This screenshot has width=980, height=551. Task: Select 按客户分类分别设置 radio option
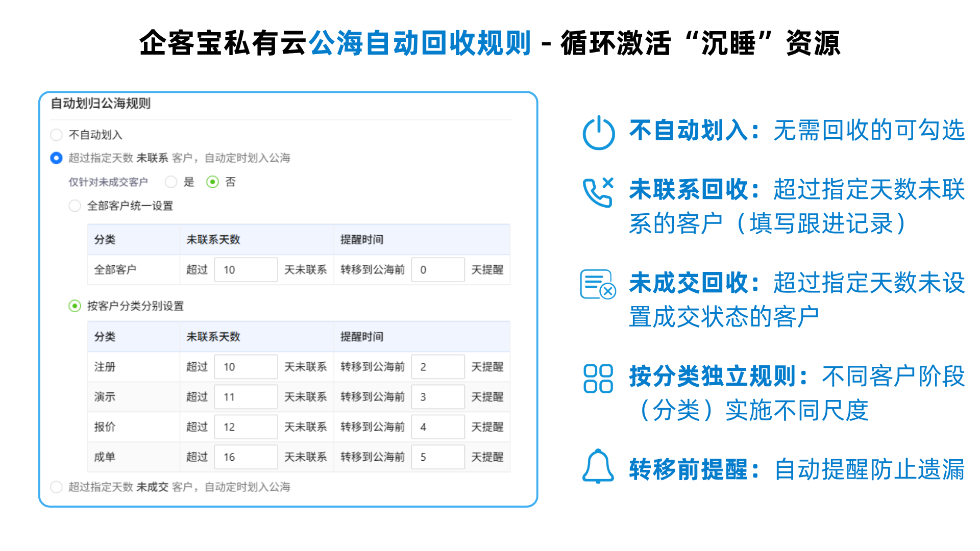click(75, 306)
